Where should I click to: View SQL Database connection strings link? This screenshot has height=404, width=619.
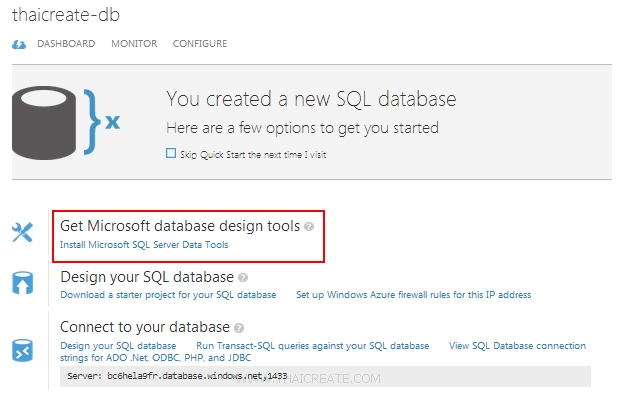pos(517,345)
